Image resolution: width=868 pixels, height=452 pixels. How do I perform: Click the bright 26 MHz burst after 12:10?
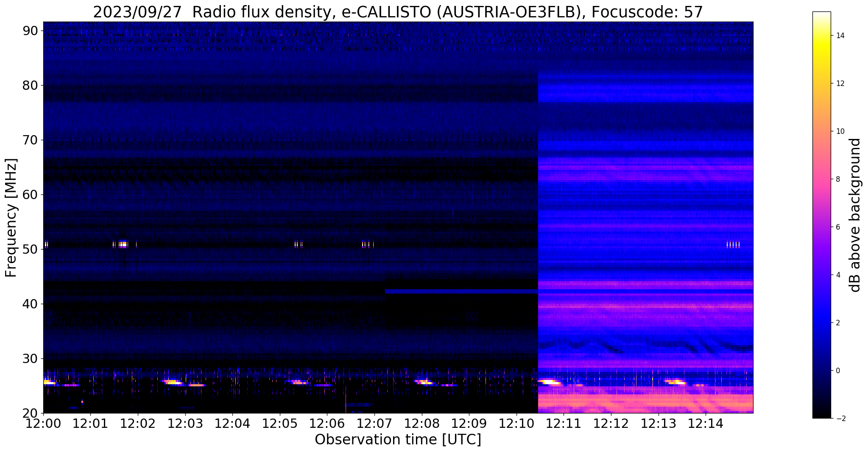[550, 382]
